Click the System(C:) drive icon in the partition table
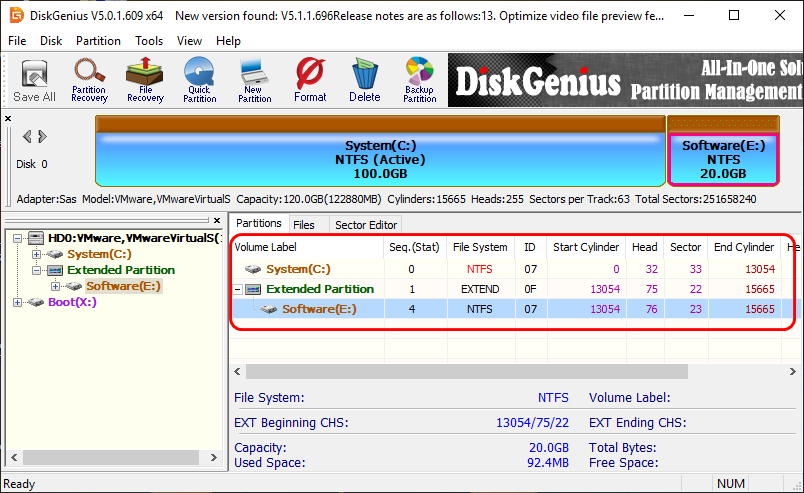 coord(253,269)
